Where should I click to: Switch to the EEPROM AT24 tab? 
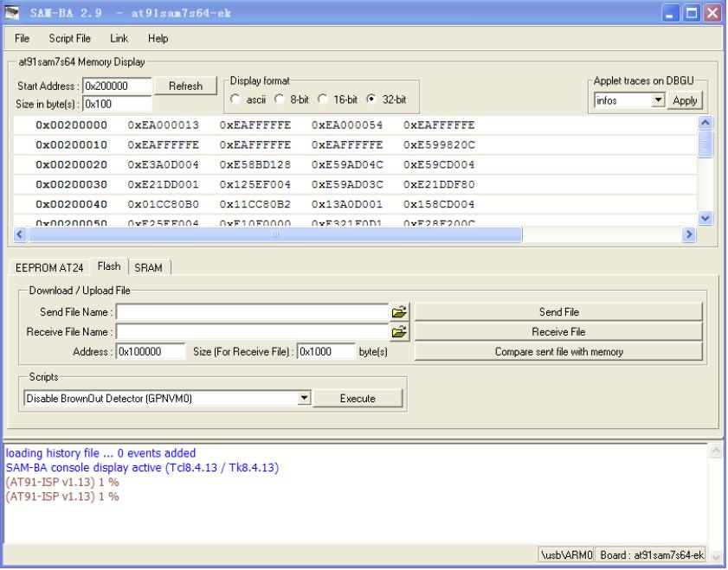point(49,268)
